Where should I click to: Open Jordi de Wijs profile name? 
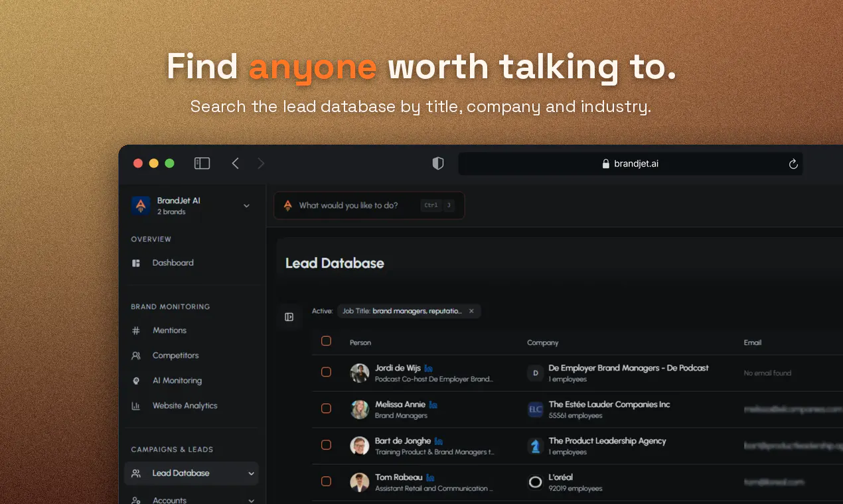398,368
